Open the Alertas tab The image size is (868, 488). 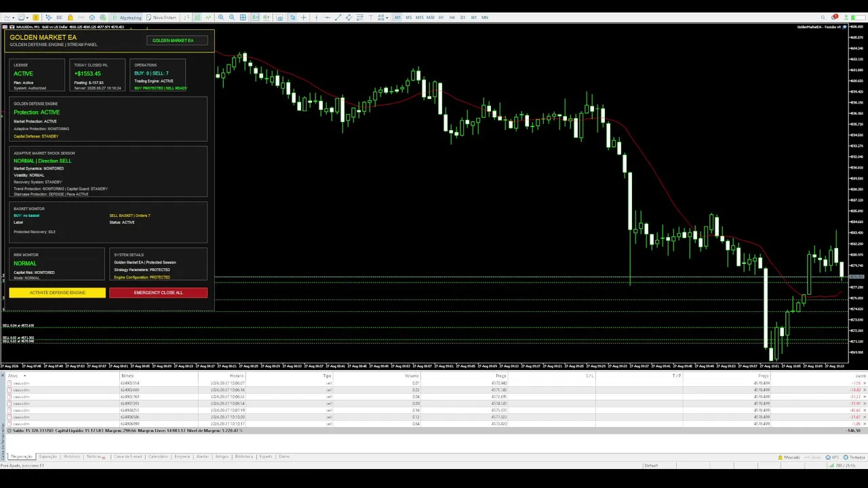[203, 456]
